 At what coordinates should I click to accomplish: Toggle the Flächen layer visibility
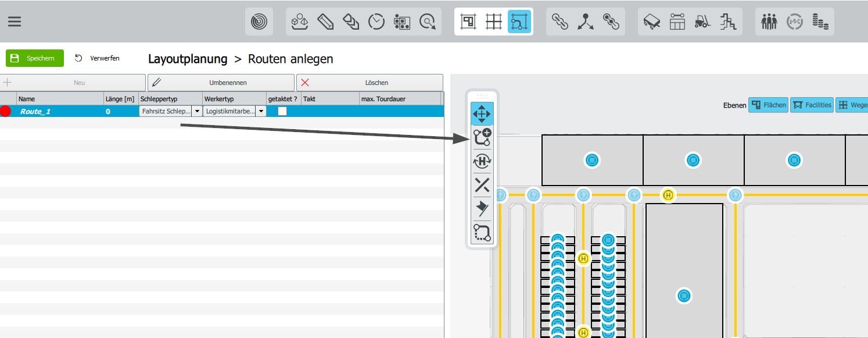point(767,105)
